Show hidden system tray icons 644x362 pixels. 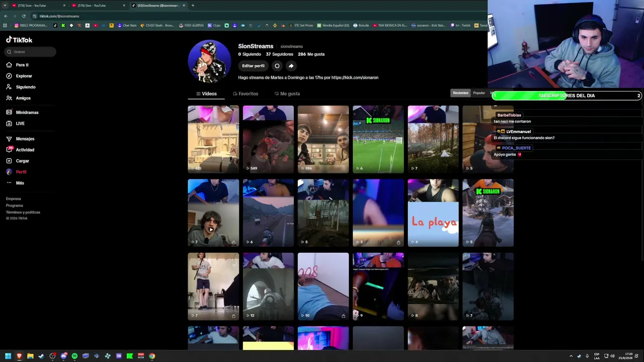coord(571,356)
